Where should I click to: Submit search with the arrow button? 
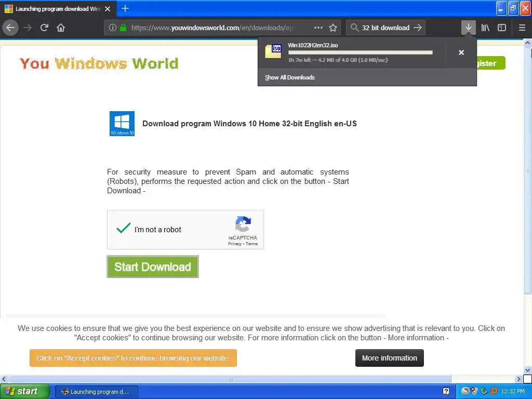tap(418, 28)
